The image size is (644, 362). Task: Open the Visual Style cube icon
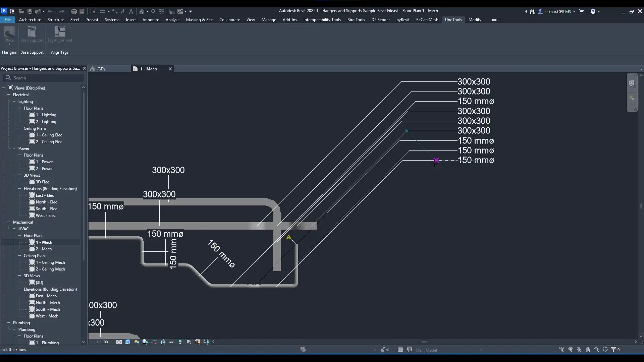128,342
